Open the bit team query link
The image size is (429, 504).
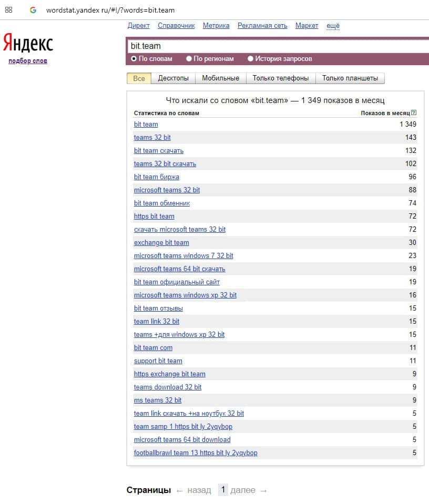click(146, 125)
